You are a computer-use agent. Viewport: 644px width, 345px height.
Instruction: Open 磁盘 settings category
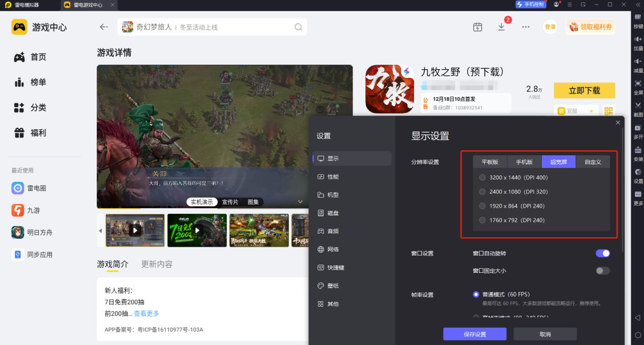[352, 213]
